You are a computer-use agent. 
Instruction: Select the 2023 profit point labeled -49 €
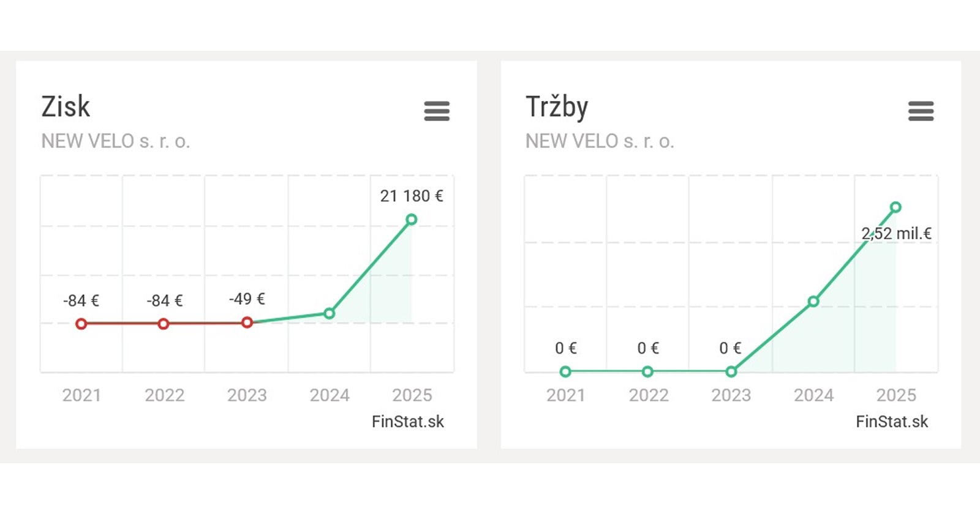coord(247,322)
